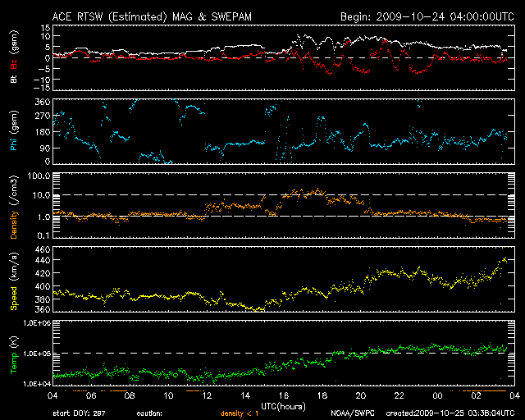Click the yellow "Speed" axis label

(14, 298)
